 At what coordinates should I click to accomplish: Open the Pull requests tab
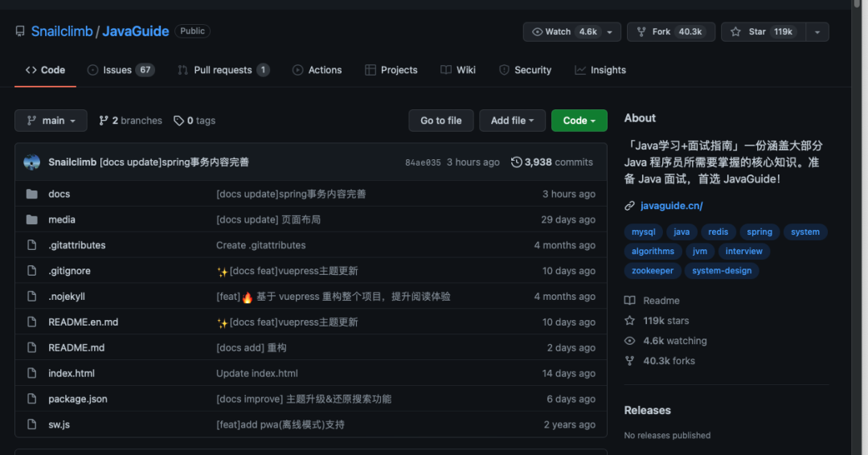coord(223,70)
